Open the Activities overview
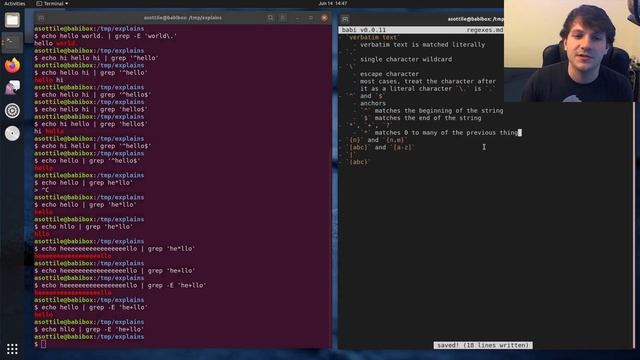This screenshot has width=640, height=360. pos(15,3)
